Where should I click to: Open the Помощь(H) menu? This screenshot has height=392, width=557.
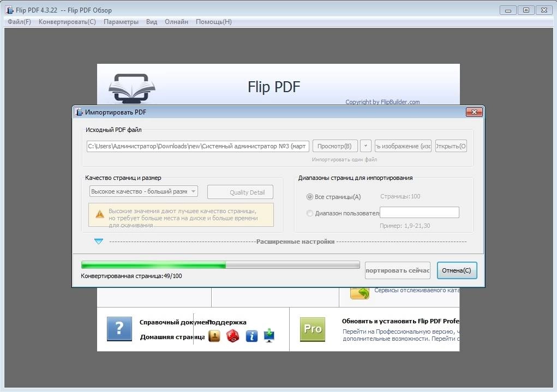pyautogui.click(x=213, y=22)
